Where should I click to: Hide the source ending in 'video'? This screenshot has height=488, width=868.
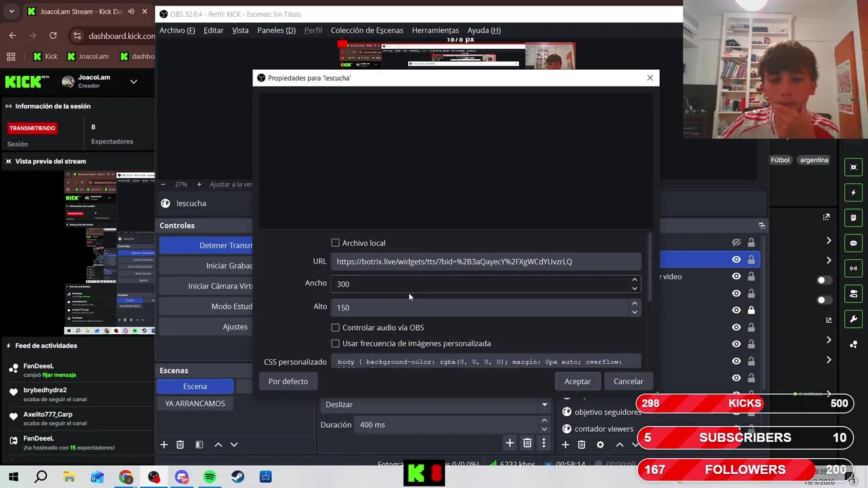click(x=736, y=277)
